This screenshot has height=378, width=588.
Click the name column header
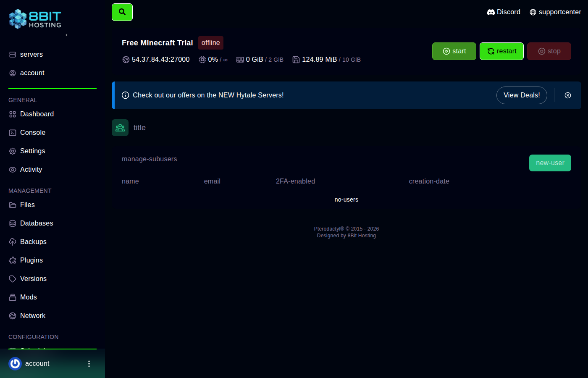tap(130, 181)
